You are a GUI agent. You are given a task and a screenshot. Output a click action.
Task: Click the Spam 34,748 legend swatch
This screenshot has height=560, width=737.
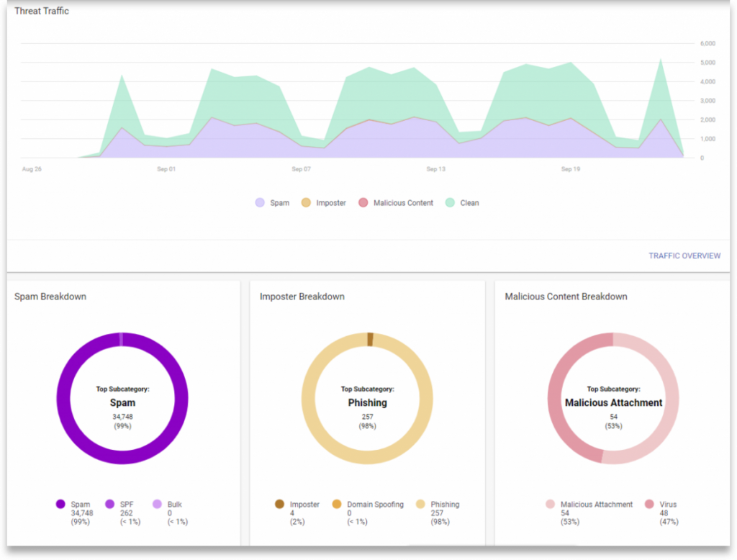60,504
